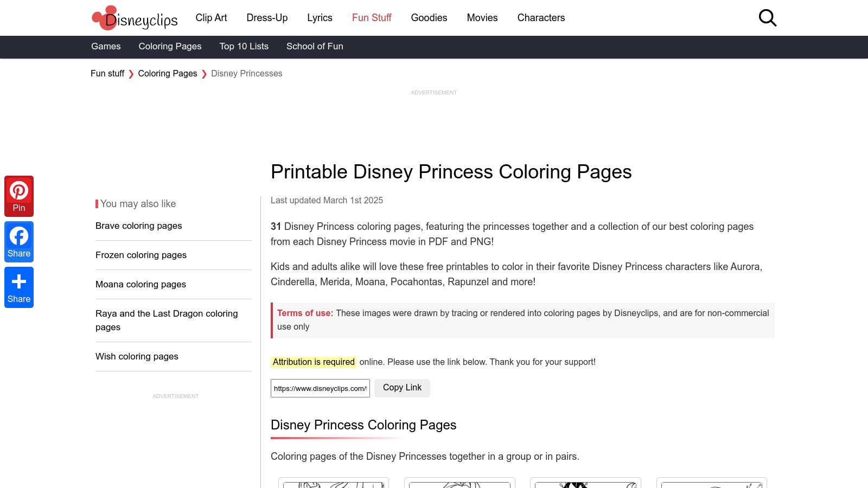Switch to the Games section
The image size is (868, 488).
tap(106, 46)
